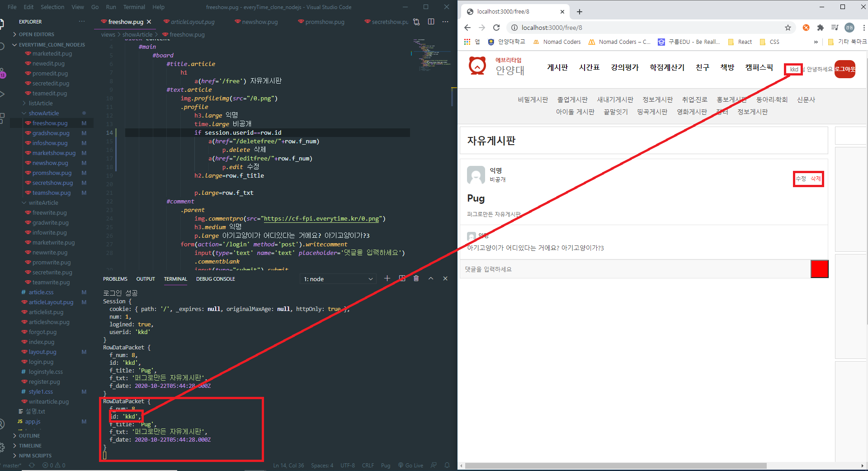Image resolution: width=868 pixels, height=471 pixels.
Task: Bookmark the page with the star icon
Action: 788,28
